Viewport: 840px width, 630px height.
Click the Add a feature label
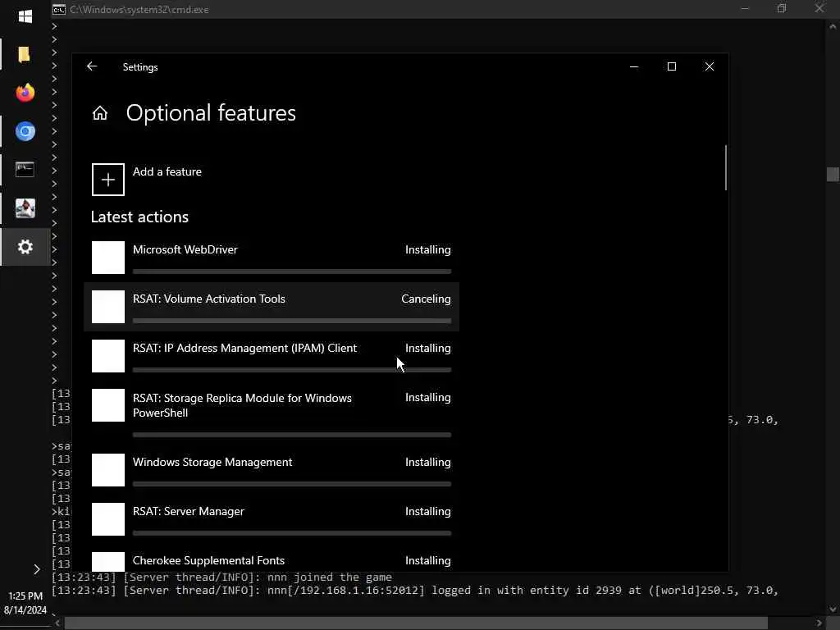pyautogui.click(x=167, y=171)
